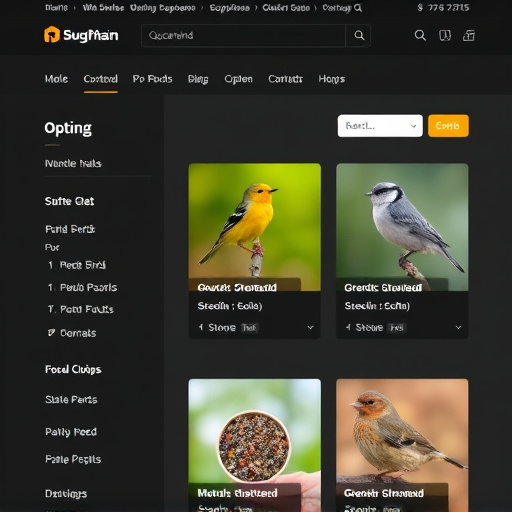512x512 pixels.
Task: Click the brown finch card title text
Action: 384,493
